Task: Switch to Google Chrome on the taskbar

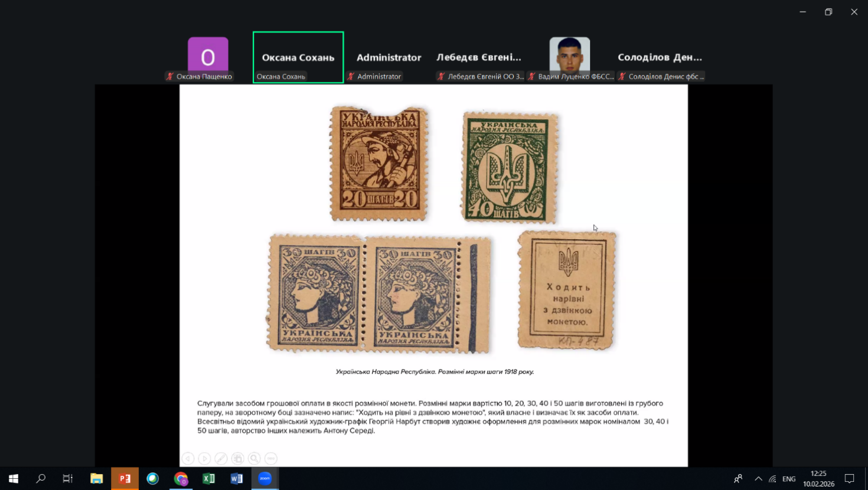Action: [x=181, y=478]
